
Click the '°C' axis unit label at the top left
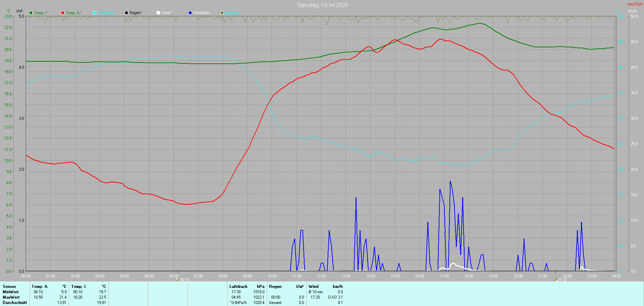[8, 11]
